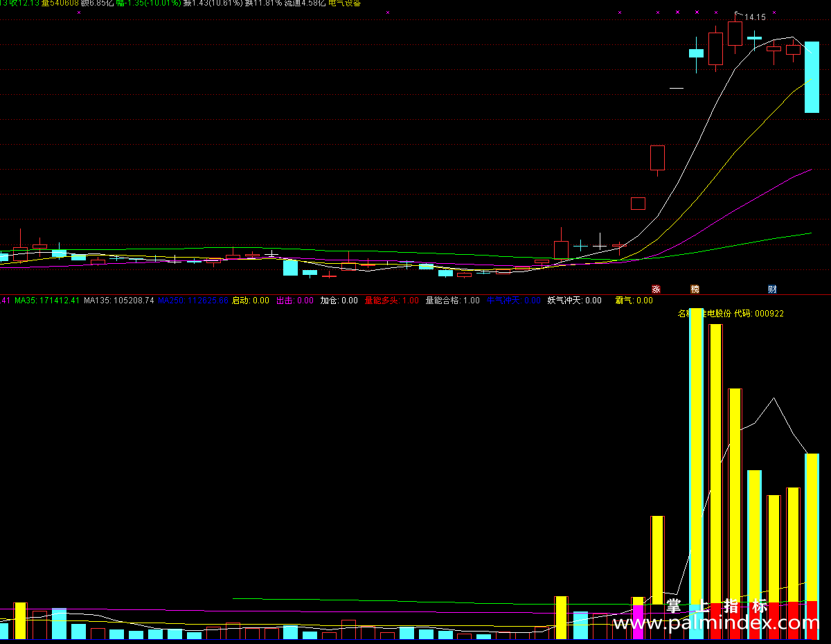Click the 榜 marker below the candlesticks

(x=695, y=289)
